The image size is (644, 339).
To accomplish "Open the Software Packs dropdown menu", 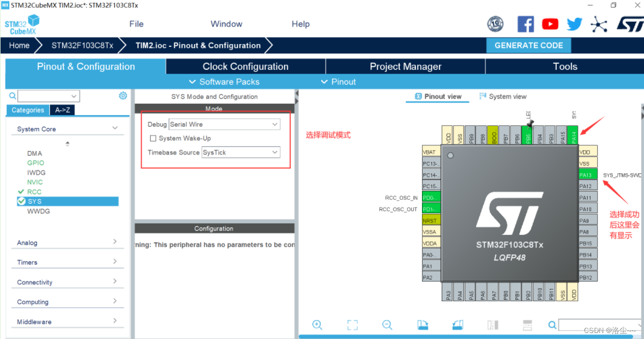I will (x=224, y=82).
